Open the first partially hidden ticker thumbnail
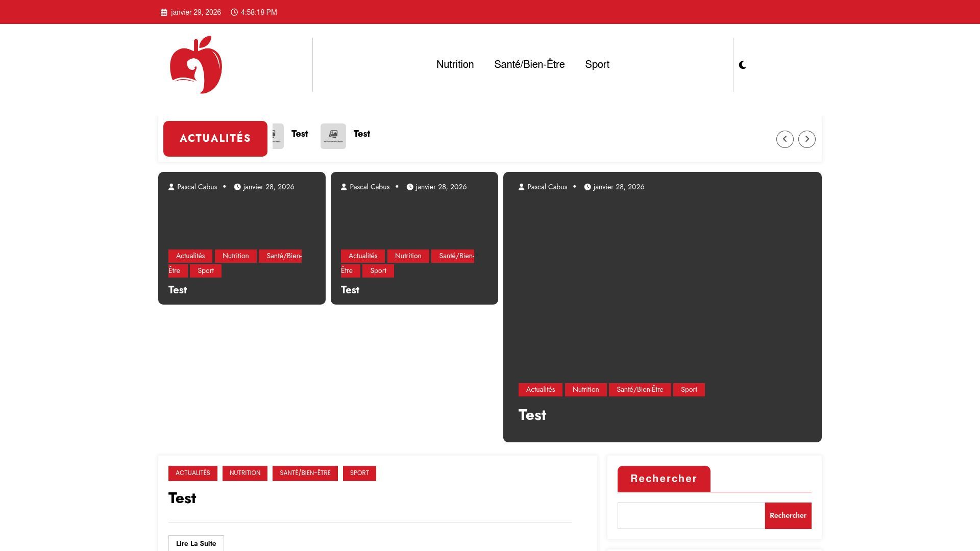Viewport: 980px width, 551px height. 278,136
